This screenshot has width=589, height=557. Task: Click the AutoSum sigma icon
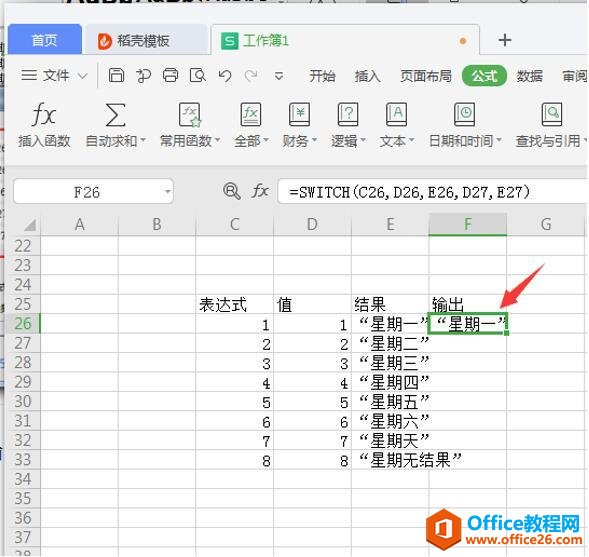pyautogui.click(x=115, y=115)
